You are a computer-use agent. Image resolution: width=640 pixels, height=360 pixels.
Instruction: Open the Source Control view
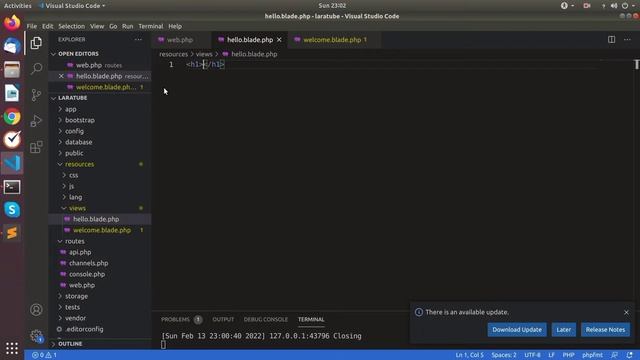[x=36, y=95]
